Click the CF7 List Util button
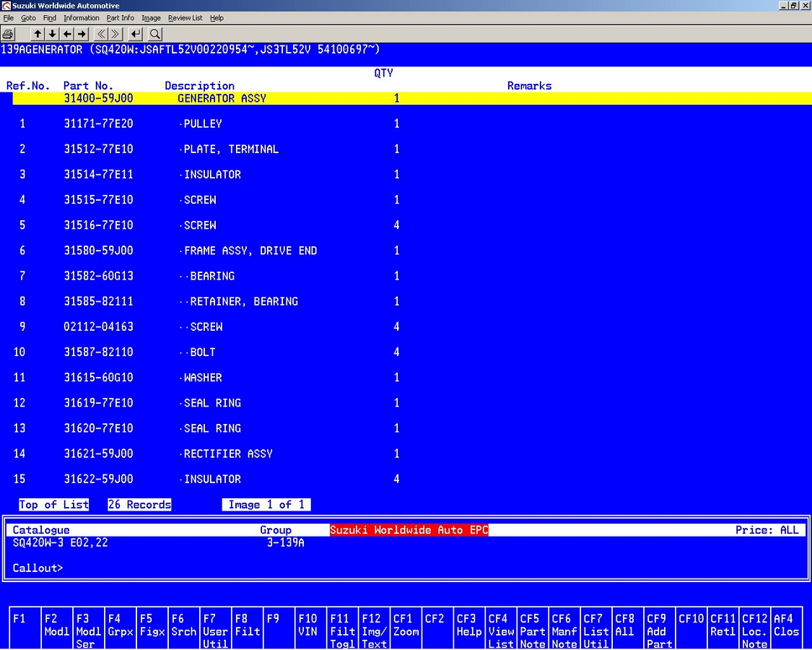 [x=596, y=628]
